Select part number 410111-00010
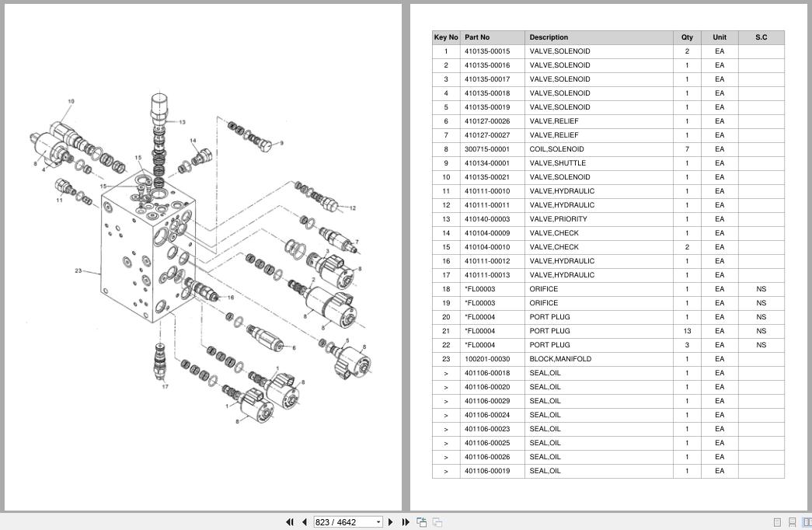Image resolution: width=812 pixels, height=530 pixels. tap(486, 191)
